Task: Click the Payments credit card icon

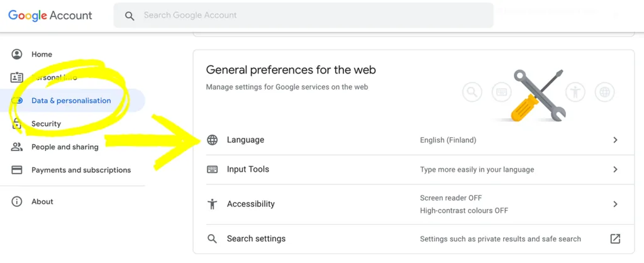Action: tap(17, 170)
